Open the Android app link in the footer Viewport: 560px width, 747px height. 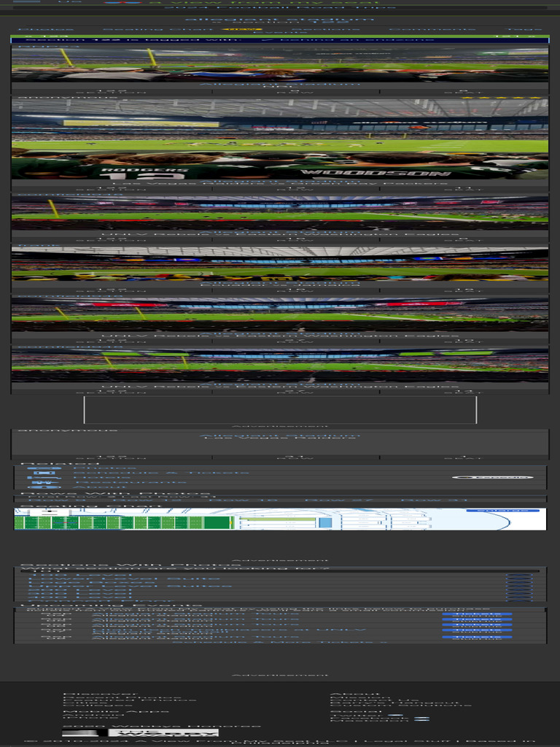point(93,715)
